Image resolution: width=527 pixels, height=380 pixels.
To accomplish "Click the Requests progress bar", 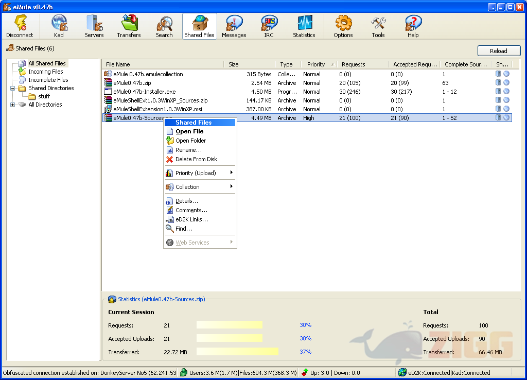I will pos(230,325).
